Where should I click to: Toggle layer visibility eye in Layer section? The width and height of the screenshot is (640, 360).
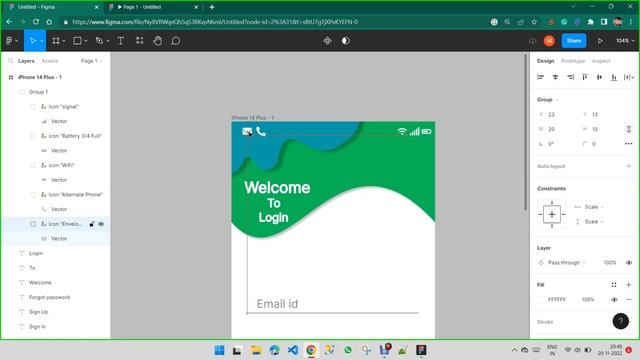pyautogui.click(x=629, y=262)
